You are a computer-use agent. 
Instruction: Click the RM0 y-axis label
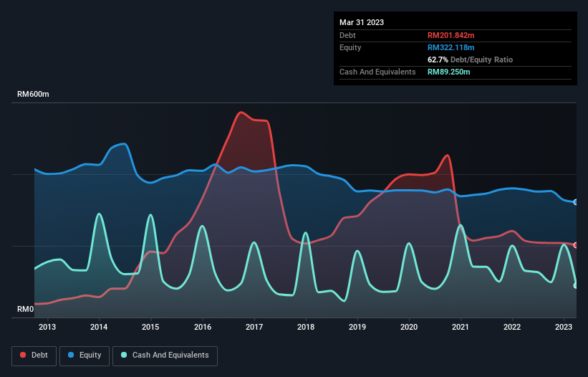click(x=26, y=309)
